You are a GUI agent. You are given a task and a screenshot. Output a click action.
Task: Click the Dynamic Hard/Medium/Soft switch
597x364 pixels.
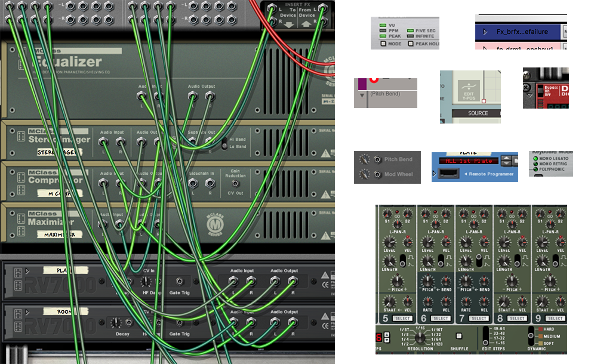pyautogui.click(x=531, y=335)
